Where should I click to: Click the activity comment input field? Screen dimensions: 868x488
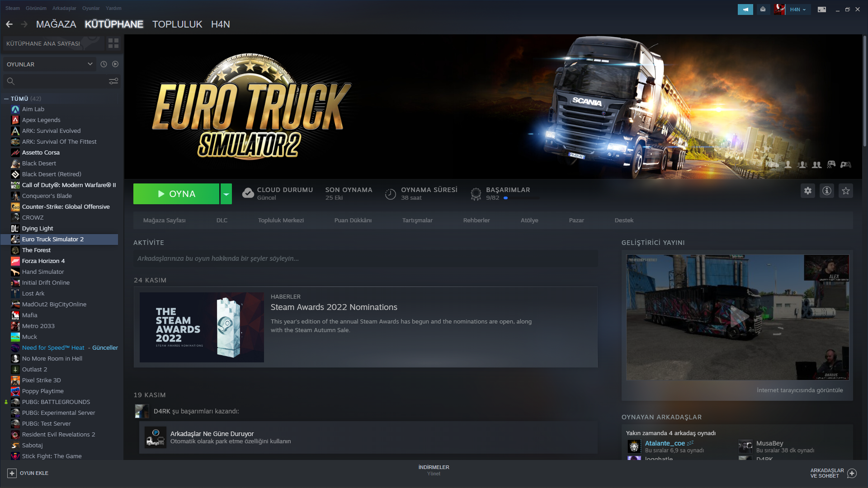tap(365, 258)
